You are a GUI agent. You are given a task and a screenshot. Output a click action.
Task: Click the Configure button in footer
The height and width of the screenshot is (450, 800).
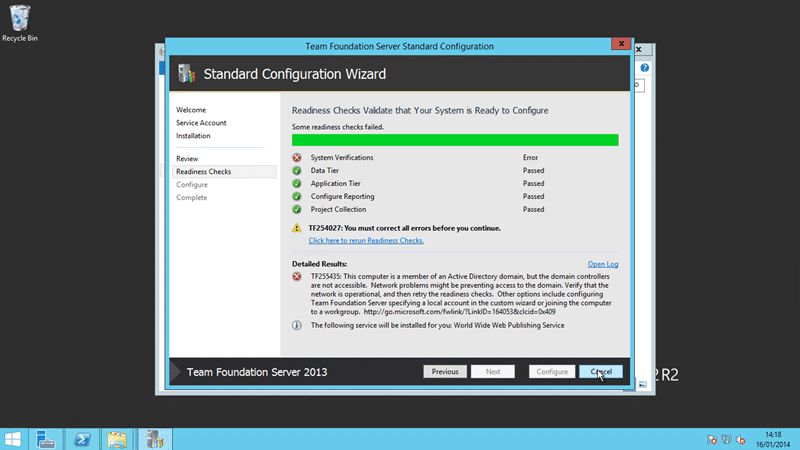[x=552, y=371]
